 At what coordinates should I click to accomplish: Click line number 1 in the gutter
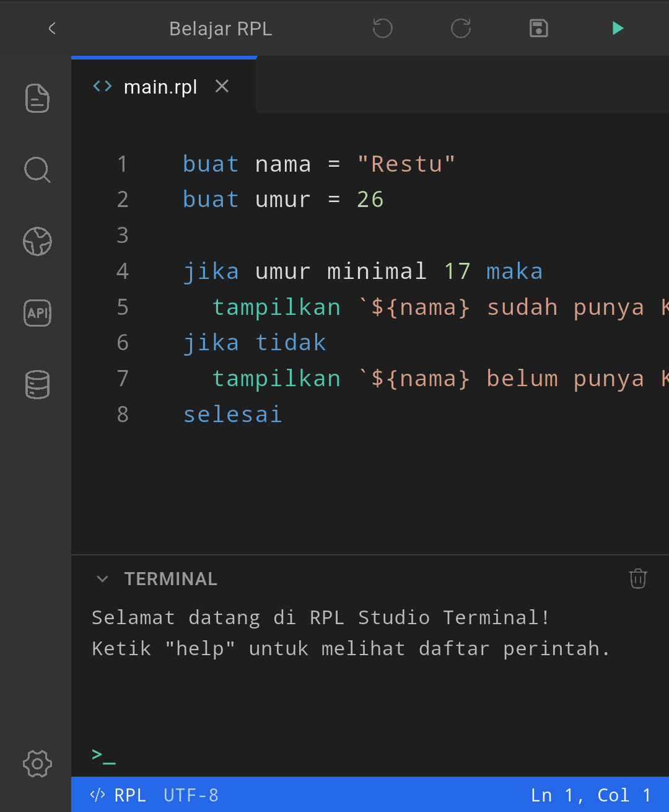click(123, 164)
